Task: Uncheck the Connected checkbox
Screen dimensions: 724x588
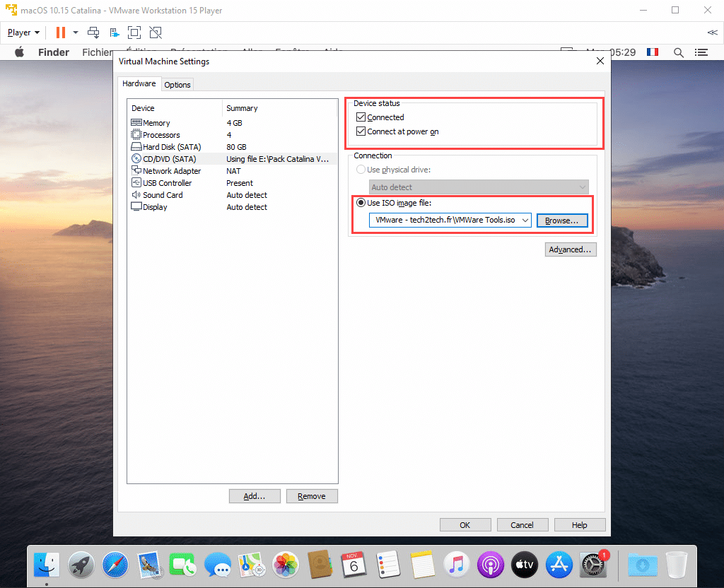Action: pos(361,117)
